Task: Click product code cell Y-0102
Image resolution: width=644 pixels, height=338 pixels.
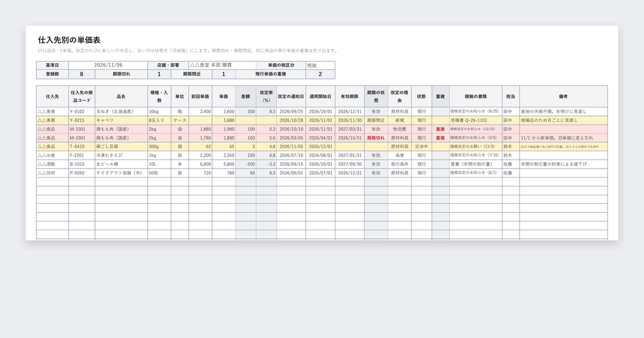Action: pos(82,112)
